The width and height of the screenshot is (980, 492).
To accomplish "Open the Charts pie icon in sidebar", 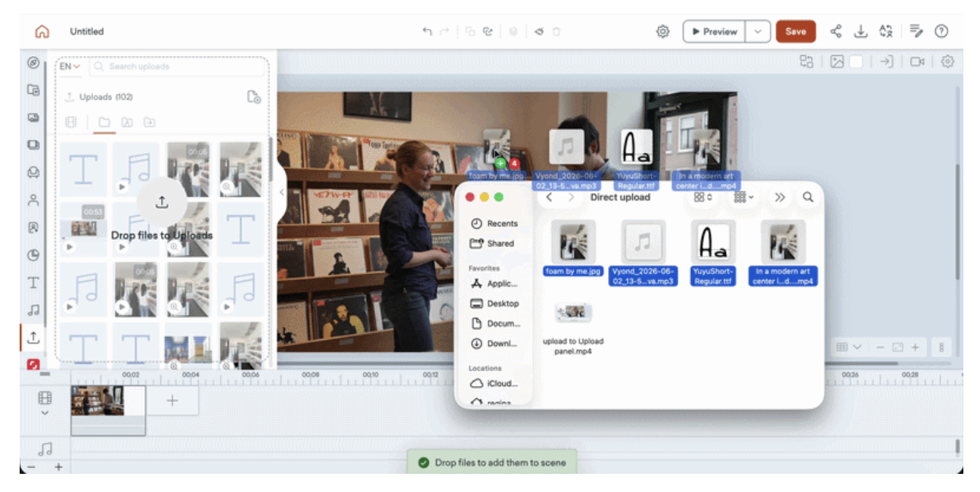I will click(33, 255).
